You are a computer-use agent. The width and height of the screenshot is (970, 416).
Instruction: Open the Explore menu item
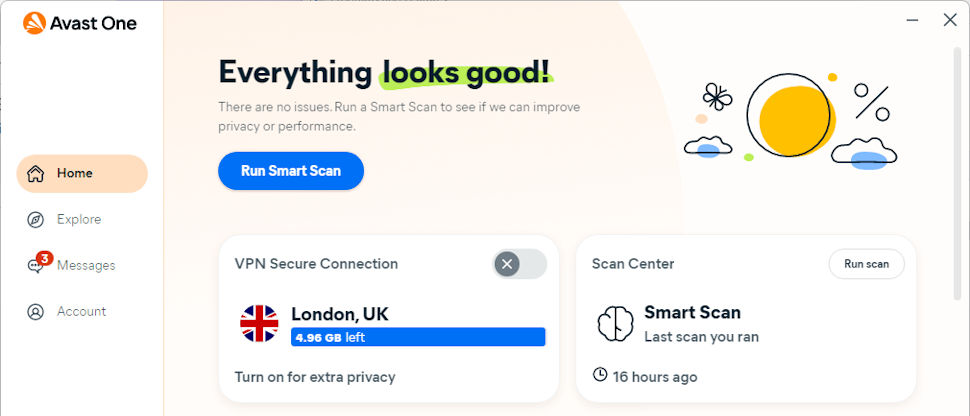[x=79, y=220]
